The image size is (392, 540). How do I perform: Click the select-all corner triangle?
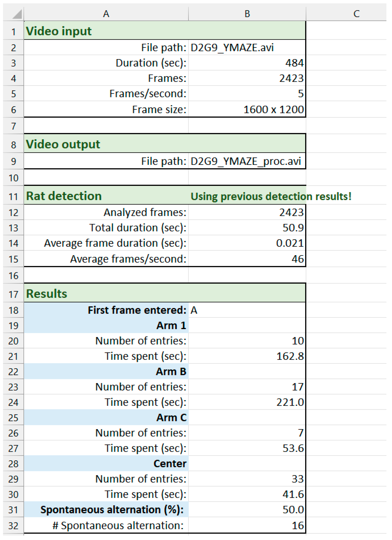pos(17,14)
